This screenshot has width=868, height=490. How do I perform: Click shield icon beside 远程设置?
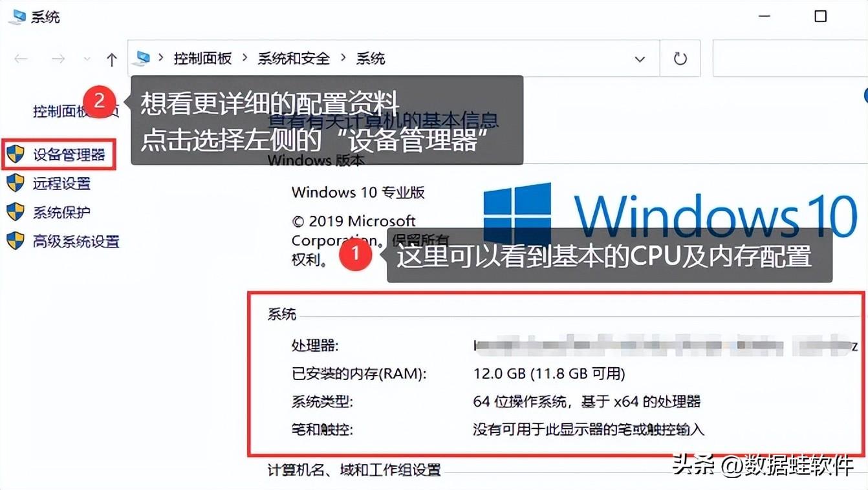click(16, 183)
